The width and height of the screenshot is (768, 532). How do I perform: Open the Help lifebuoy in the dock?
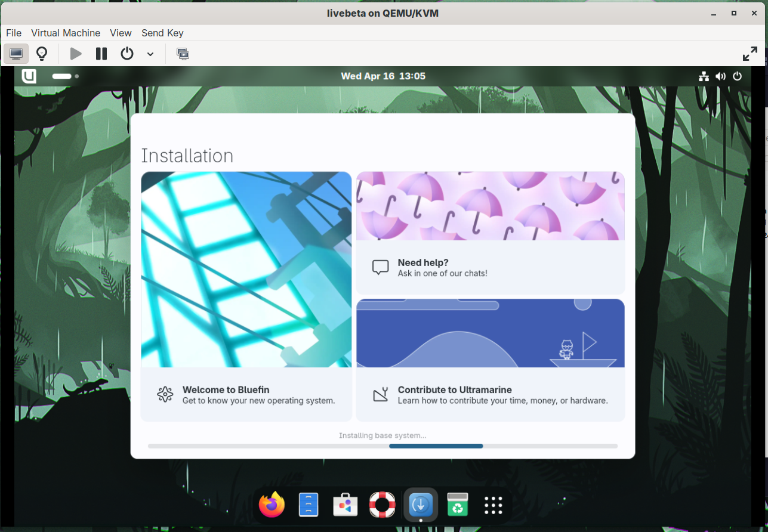[x=382, y=505]
